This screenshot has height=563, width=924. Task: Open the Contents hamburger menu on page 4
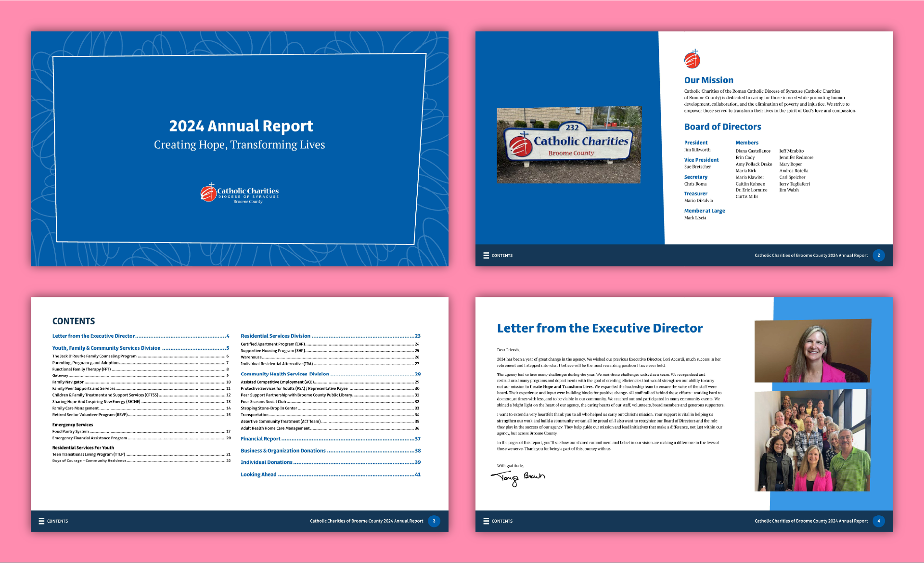[x=487, y=521]
